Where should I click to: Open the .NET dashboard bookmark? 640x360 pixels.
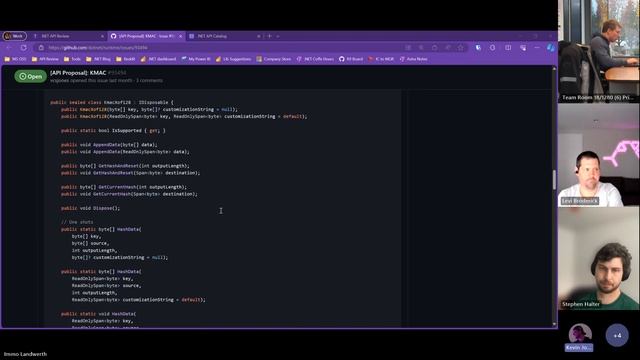pyautogui.click(x=158, y=59)
